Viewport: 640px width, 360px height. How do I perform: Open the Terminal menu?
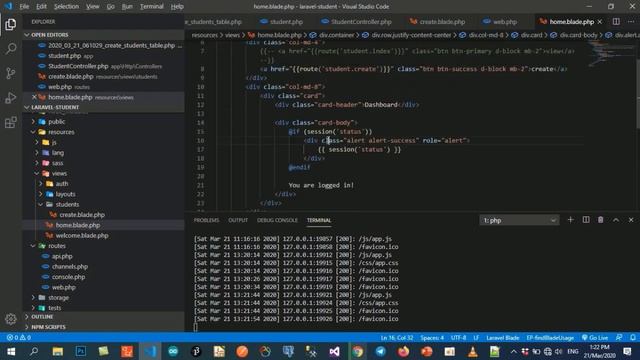click(151, 7)
